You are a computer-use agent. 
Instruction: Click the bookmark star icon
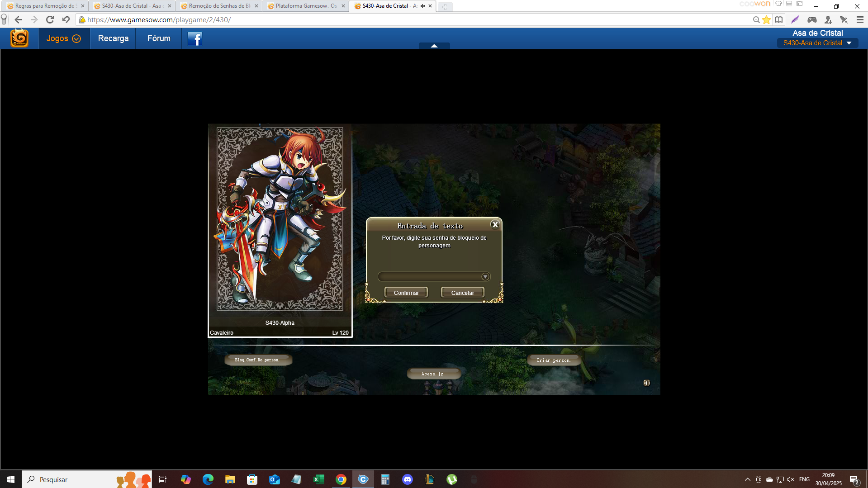pos(766,20)
